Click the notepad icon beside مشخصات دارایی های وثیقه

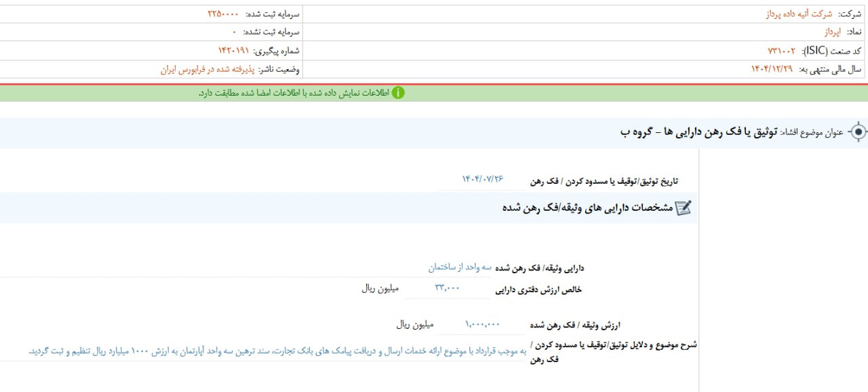(x=684, y=208)
